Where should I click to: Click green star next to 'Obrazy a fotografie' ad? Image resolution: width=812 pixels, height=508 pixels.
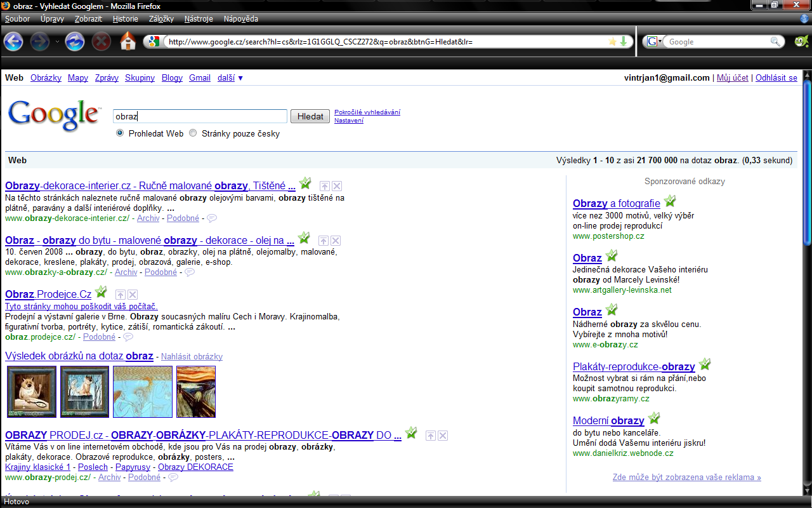(670, 201)
